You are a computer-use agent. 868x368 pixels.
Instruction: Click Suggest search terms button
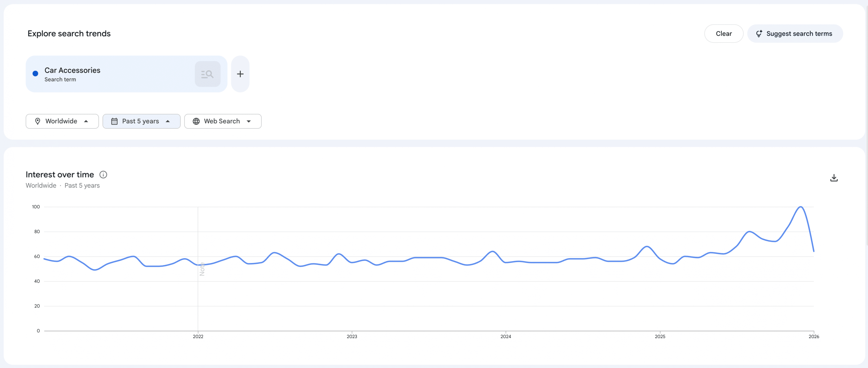[x=795, y=33]
